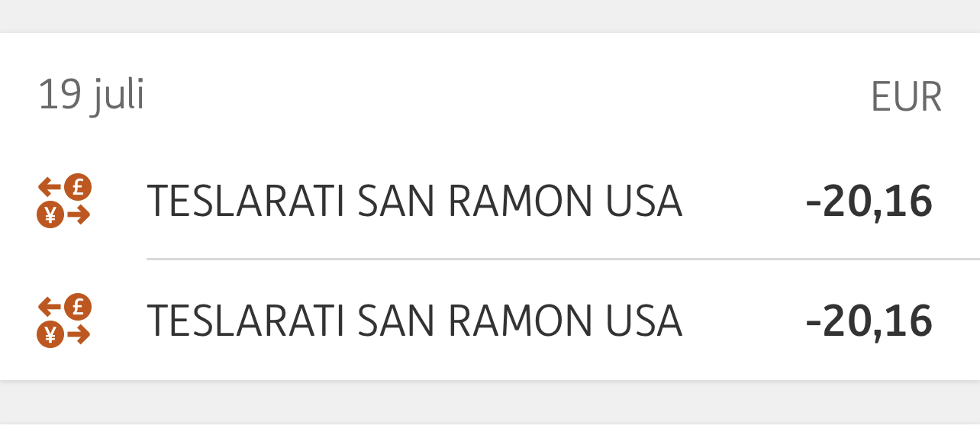
Task: Tap the right arrow of first currency-exchange icon
Action: 79,216
